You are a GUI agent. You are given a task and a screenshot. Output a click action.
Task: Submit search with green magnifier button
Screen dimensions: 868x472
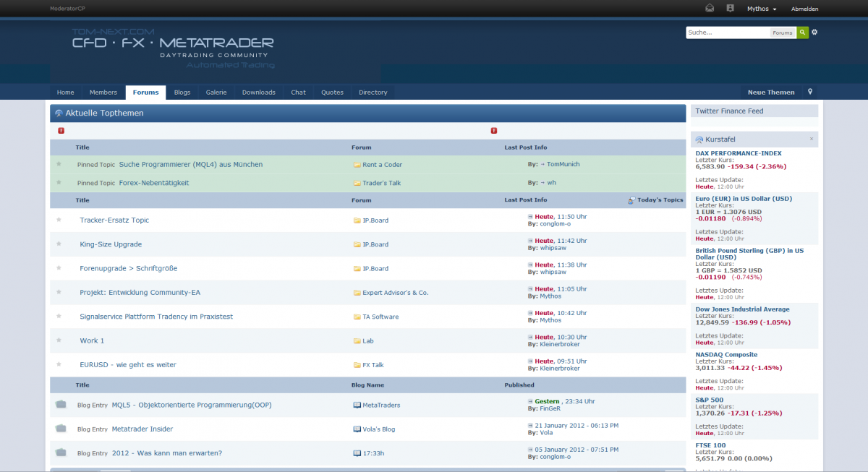[x=803, y=33]
